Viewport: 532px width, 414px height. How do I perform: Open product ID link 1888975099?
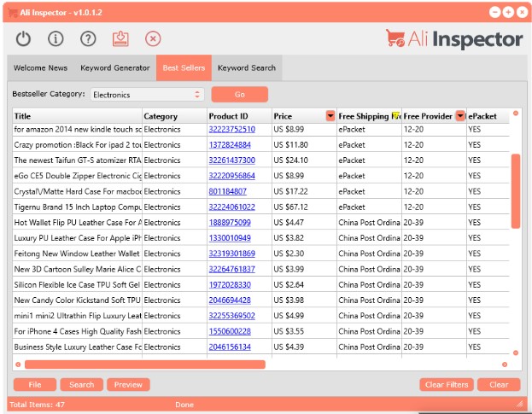tap(230, 222)
